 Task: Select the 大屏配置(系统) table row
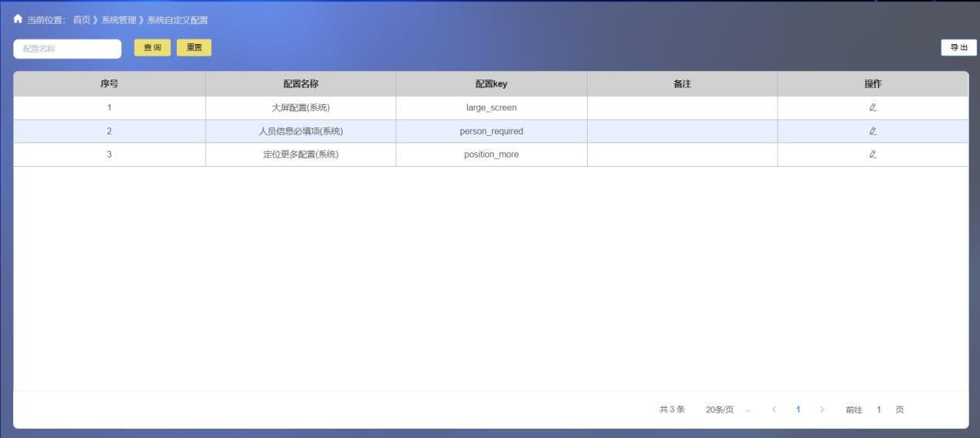click(300, 107)
